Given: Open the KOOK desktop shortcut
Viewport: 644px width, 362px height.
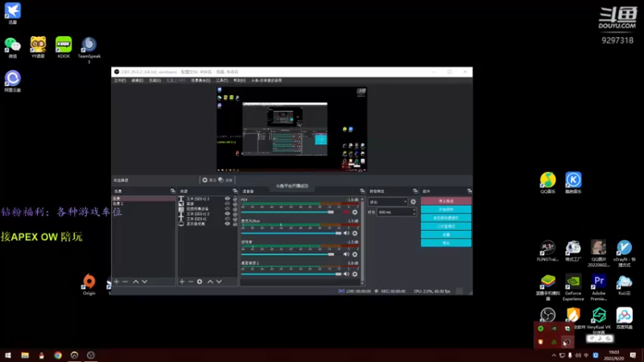Looking at the screenshot, I should [64, 47].
